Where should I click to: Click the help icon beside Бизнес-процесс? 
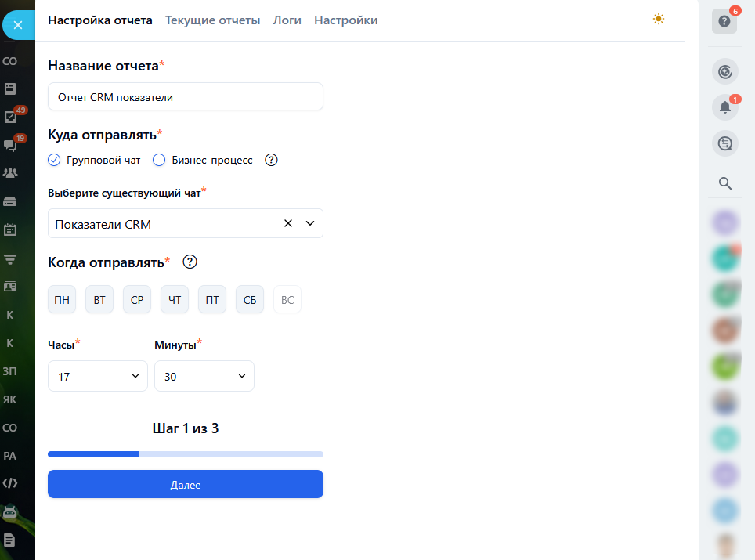271,160
